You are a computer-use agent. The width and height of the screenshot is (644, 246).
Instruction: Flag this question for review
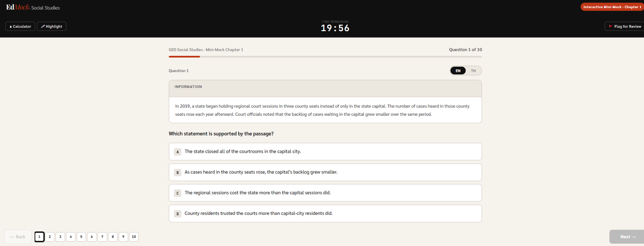tap(624, 26)
